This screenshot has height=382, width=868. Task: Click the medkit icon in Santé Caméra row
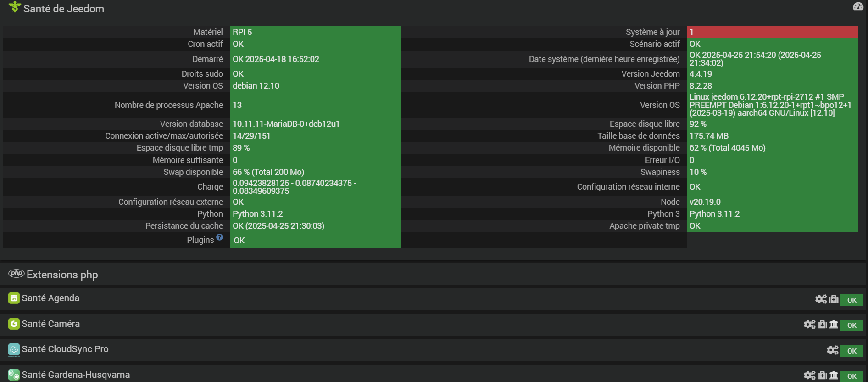tap(822, 325)
